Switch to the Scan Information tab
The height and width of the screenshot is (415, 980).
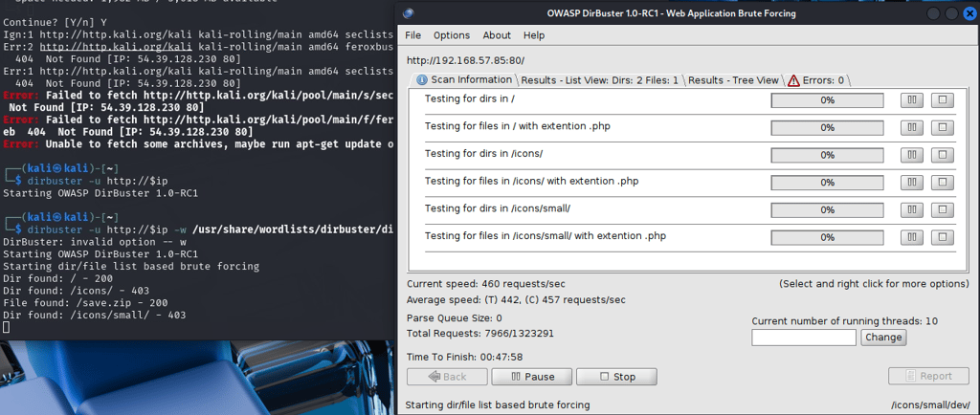coord(464,80)
